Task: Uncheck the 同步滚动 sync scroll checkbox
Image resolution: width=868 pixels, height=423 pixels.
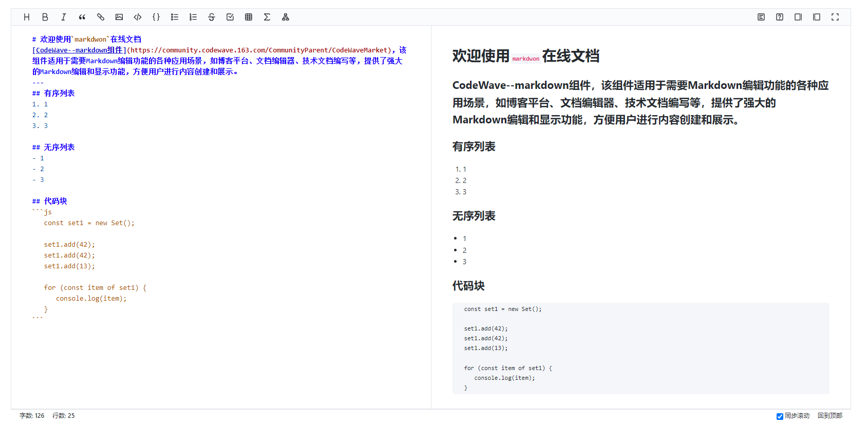Action: tap(780, 416)
